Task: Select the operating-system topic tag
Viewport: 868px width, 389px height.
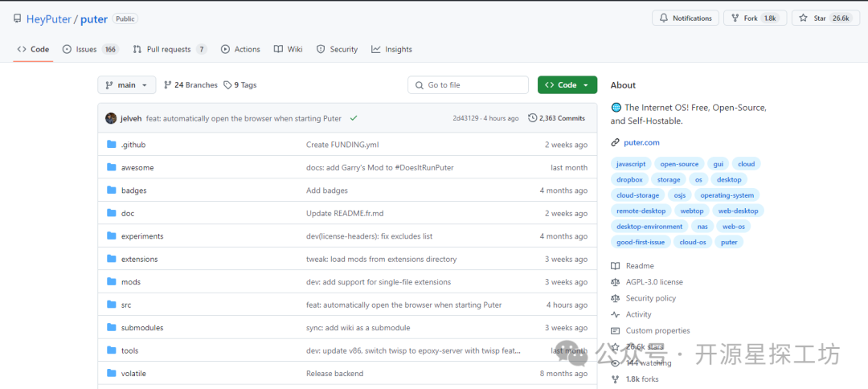Action: pyautogui.click(x=727, y=194)
